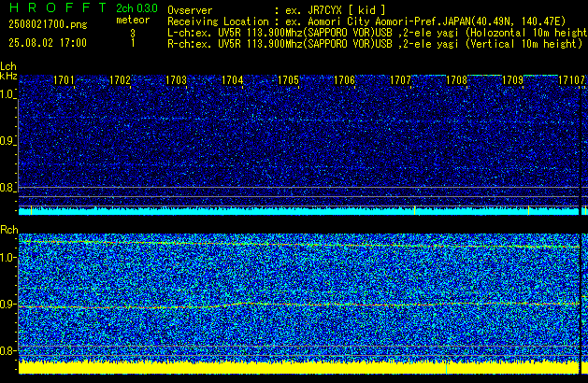Viewport: 588px width, 383px height.
Task: Select the 1706 time label
Action: (344, 80)
